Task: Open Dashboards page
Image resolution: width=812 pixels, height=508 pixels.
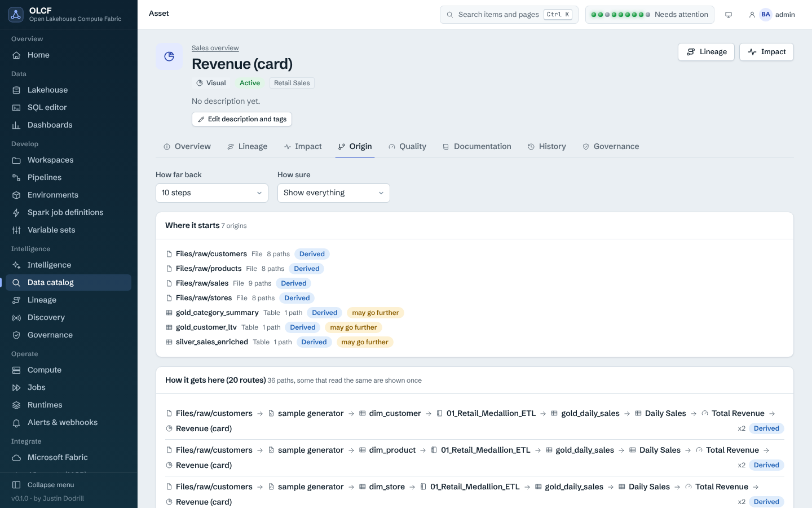Action: tap(68, 125)
